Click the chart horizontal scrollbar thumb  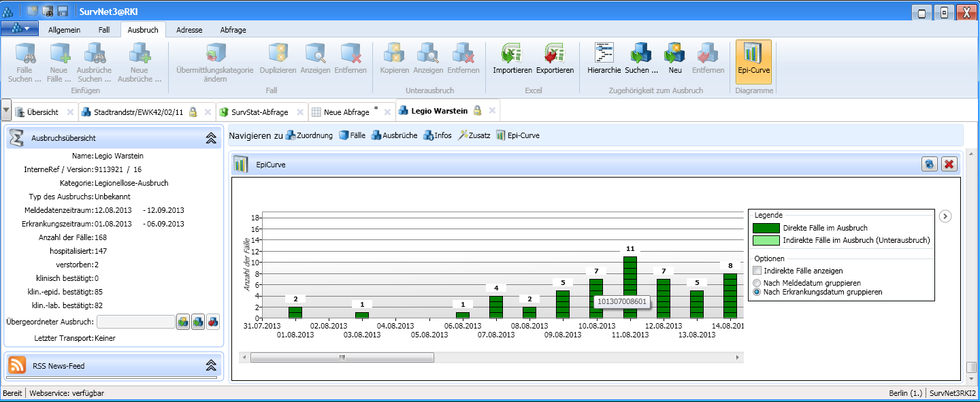342,357
